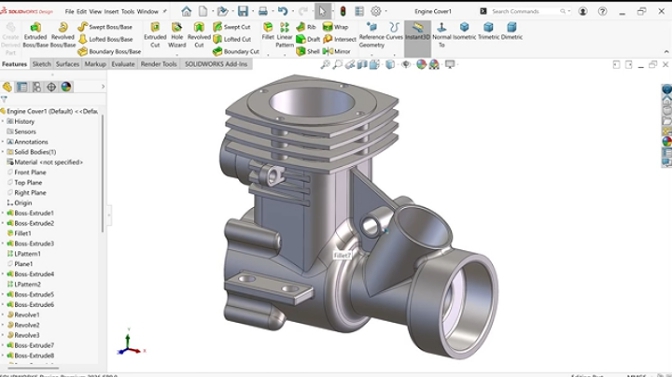Print the document
Image resolution: width=672 pixels, height=377 pixels.
pos(263,12)
